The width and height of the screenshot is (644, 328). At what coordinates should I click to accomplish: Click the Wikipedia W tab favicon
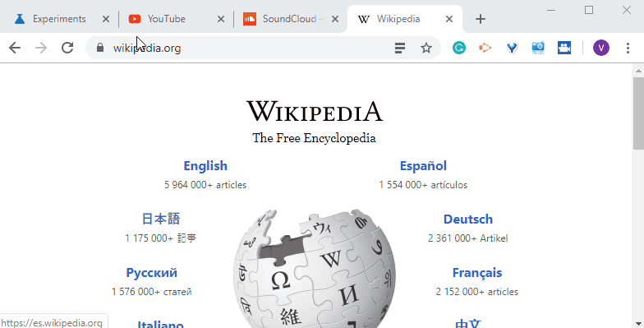(363, 20)
